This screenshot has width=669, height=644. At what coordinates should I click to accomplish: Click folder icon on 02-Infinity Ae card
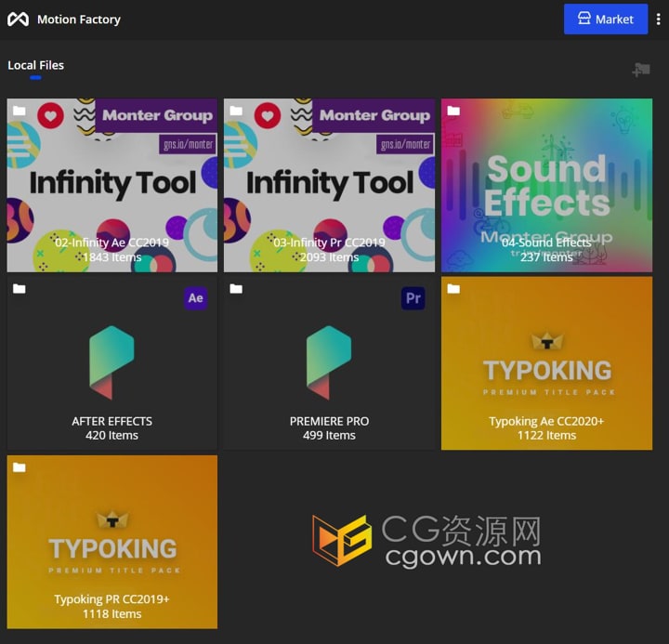pos(20,111)
